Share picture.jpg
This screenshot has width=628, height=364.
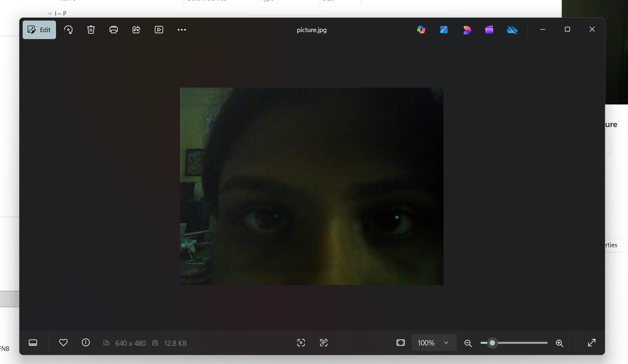pyautogui.click(x=136, y=29)
